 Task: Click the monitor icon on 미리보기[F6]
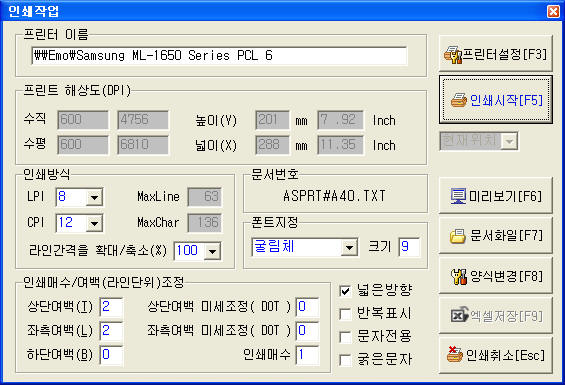[x=458, y=196]
